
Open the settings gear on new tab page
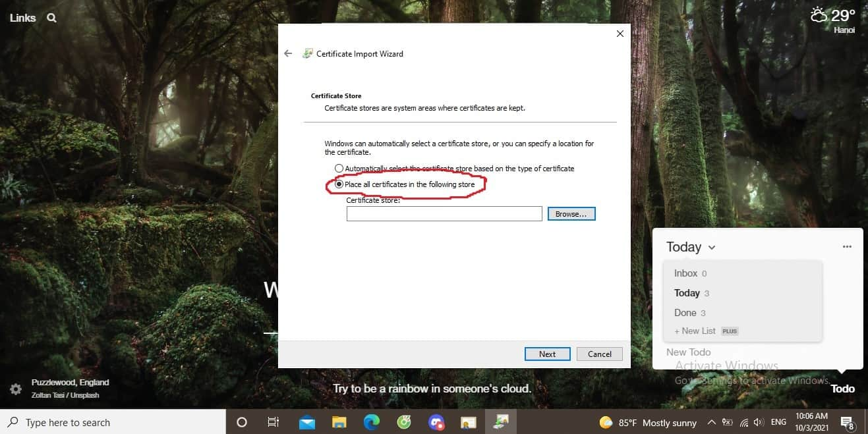pos(15,389)
